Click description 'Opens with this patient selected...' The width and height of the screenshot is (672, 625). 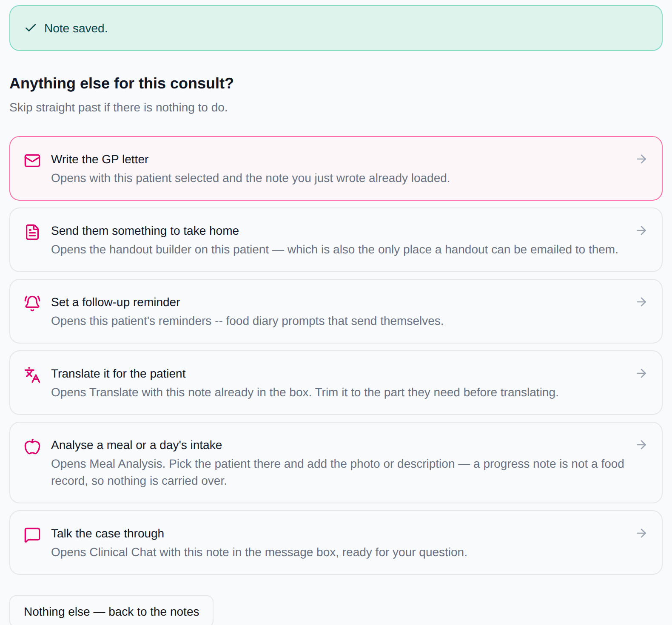coord(251,178)
